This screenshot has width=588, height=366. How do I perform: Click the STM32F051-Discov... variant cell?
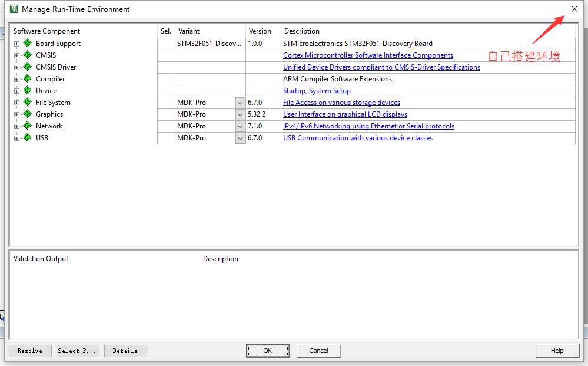click(x=210, y=44)
